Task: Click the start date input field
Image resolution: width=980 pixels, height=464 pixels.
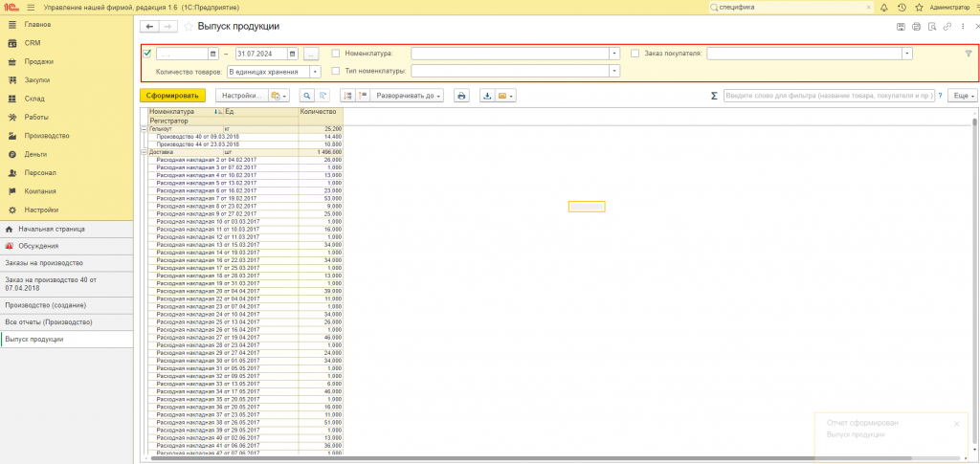Action: (182, 54)
